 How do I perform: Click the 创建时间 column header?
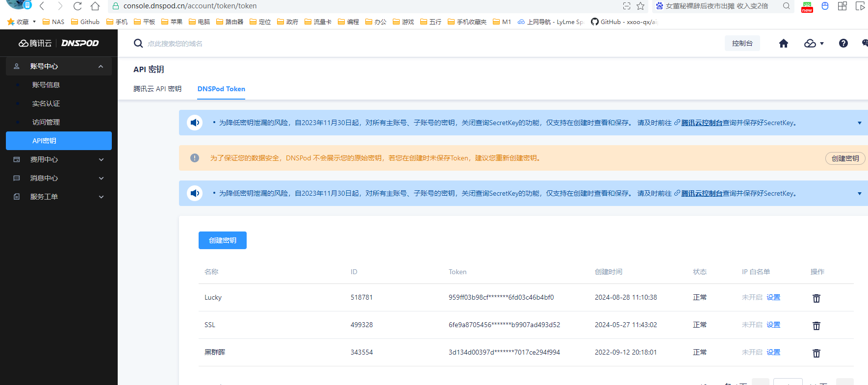[x=609, y=272]
